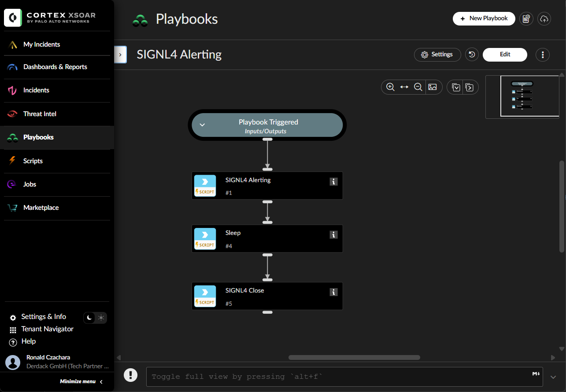Click the playbook minimap thumbnail

pyautogui.click(x=522, y=97)
